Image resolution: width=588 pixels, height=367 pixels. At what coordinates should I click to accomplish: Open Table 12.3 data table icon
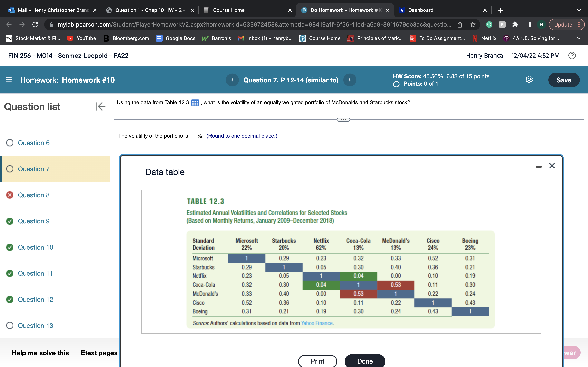(x=195, y=103)
